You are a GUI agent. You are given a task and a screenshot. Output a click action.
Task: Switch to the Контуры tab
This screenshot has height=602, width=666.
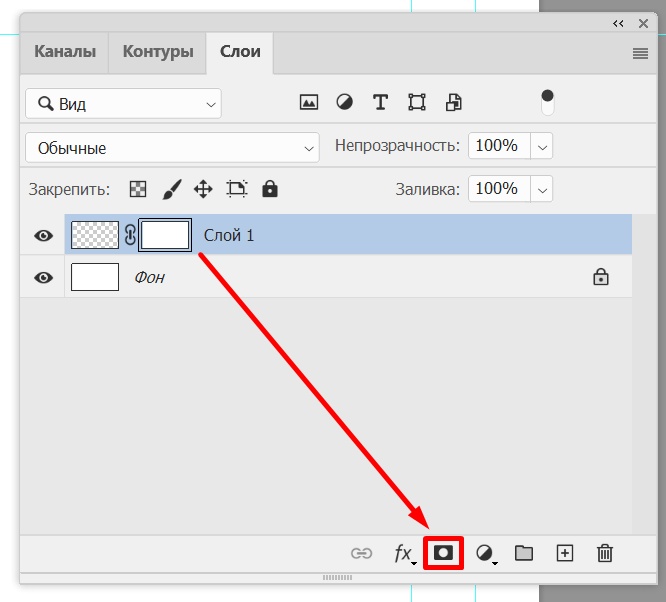pos(158,51)
